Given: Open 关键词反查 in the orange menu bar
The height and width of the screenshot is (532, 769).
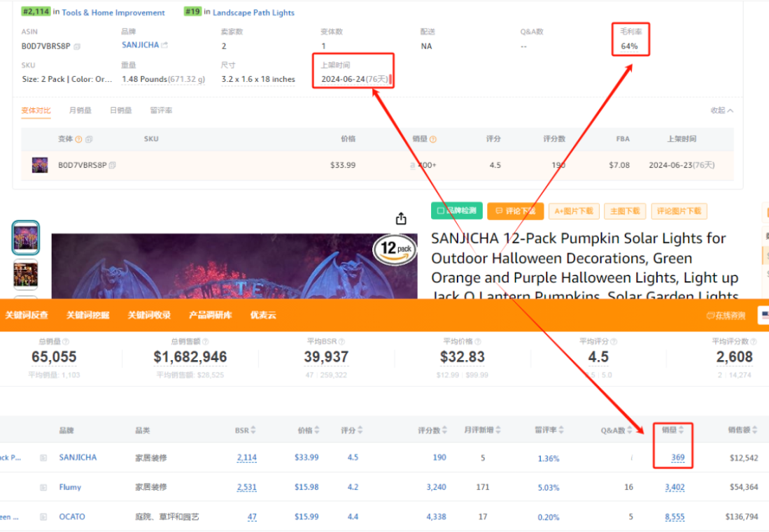Looking at the screenshot, I should tap(27, 315).
